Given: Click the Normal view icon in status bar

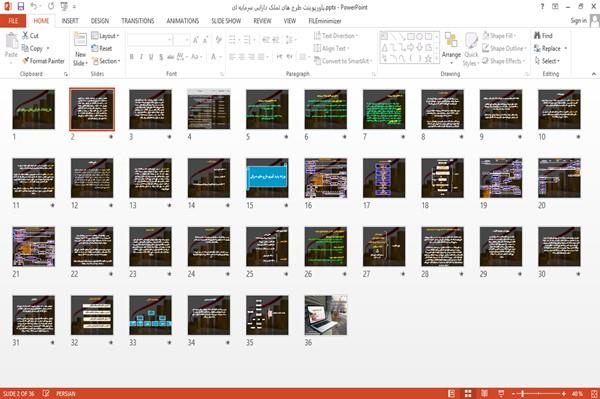Looking at the screenshot, I should [452, 393].
